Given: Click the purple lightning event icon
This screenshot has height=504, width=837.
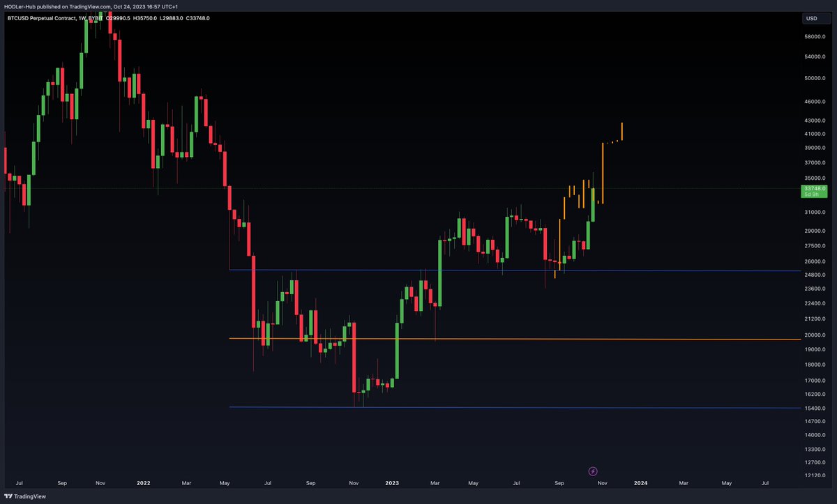Looking at the screenshot, I should [x=593, y=471].
